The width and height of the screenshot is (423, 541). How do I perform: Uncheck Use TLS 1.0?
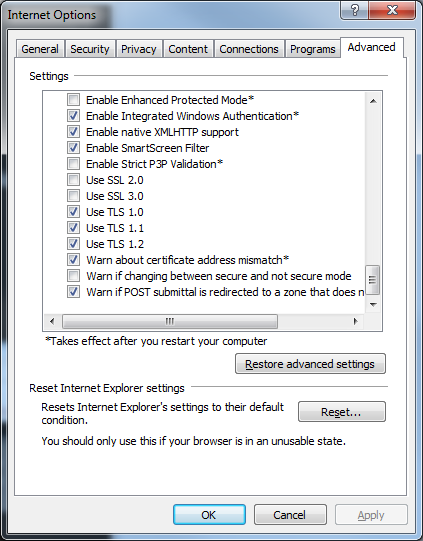[x=73, y=212]
